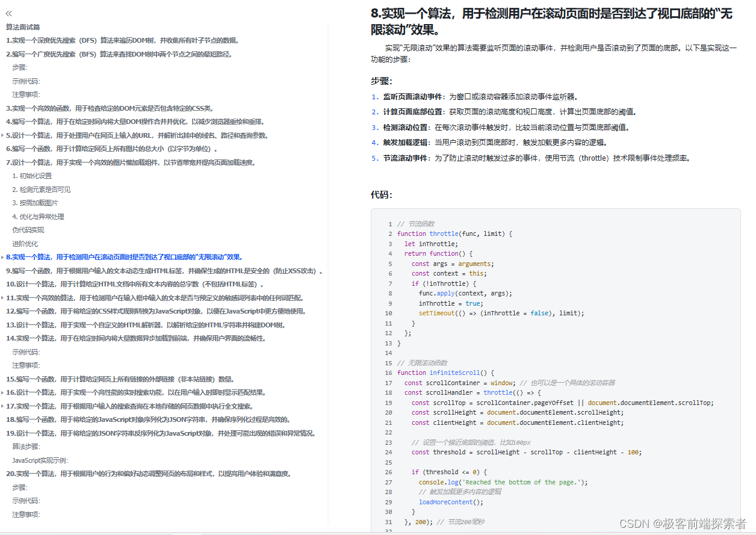Expand outline item 5 about URL parsing
The image size is (756, 535).
click(2, 135)
